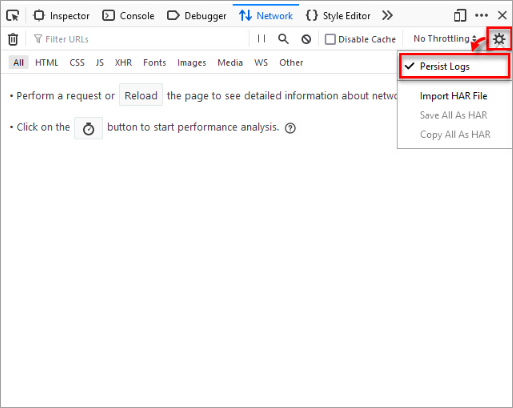Image resolution: width=513 pixels, height=408 pixels.
Task: Open the Style Editor tab
Action: pos(338,16)
